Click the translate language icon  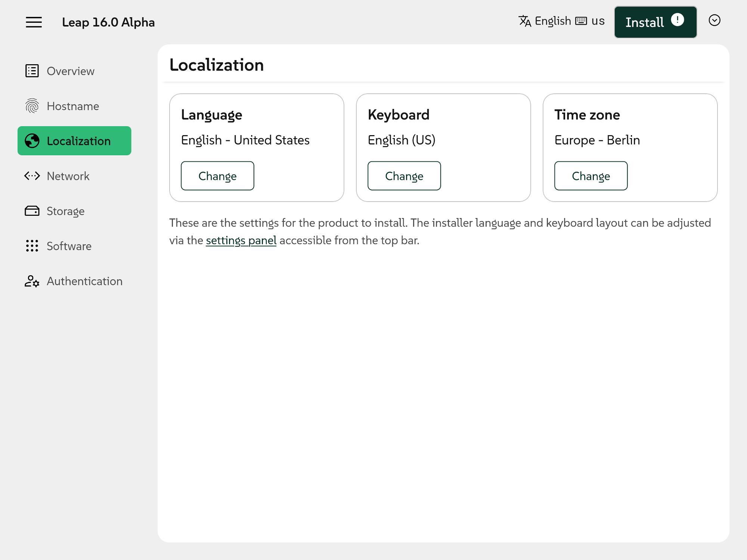click(x=525, y=21)
